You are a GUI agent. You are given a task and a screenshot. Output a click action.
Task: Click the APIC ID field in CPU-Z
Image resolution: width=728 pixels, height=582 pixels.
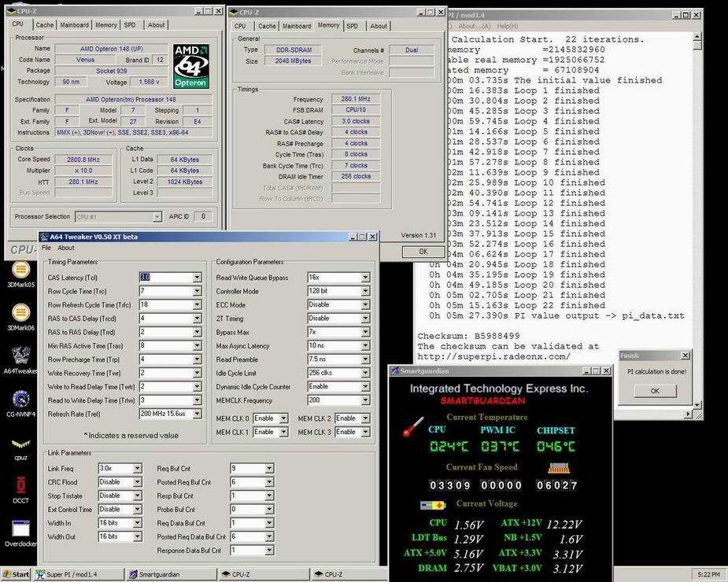tap(203, 216)
